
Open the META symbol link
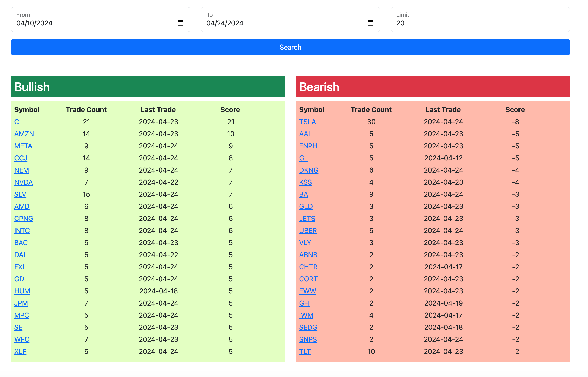[x=23, y=146]
